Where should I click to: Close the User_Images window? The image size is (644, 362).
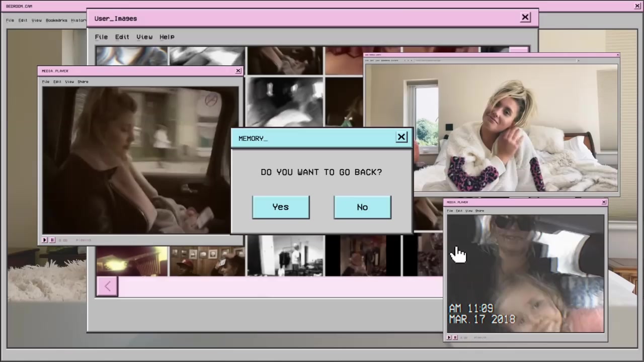[525, 18]
